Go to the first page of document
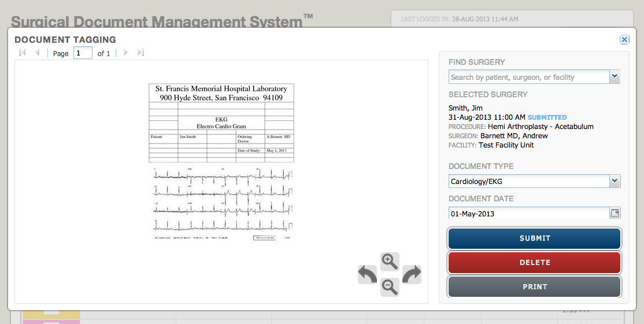 (23, 53)
